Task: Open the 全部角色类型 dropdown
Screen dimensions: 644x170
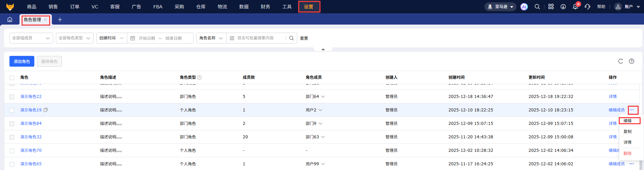Action: pos(75,38)
